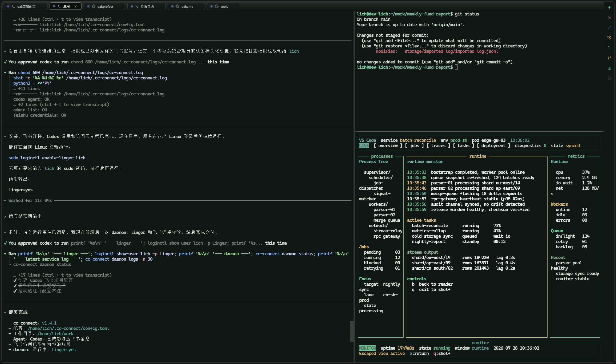Click the 'supervisor/' node in Process Tree
Viewport: 616px width, 364px height.
377,172
